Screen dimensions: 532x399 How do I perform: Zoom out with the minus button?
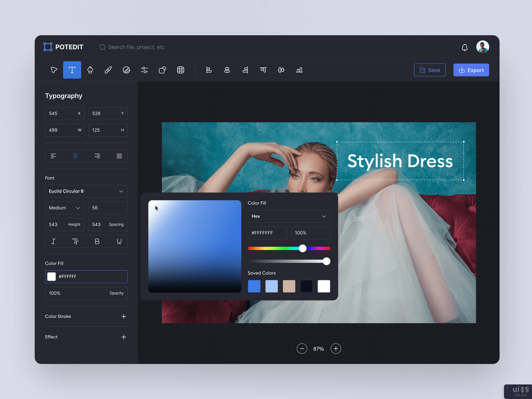(302, 348)
